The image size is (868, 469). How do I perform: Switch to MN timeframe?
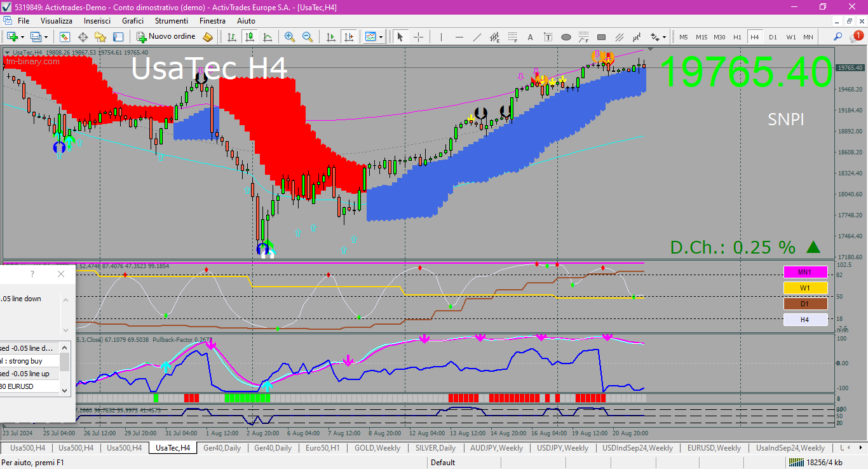click(808, 37)
